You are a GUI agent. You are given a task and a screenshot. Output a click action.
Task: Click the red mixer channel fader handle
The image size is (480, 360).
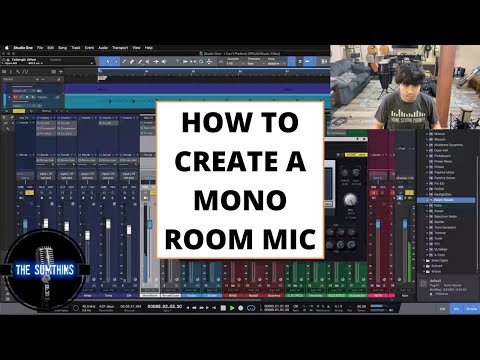pos(378,224)
